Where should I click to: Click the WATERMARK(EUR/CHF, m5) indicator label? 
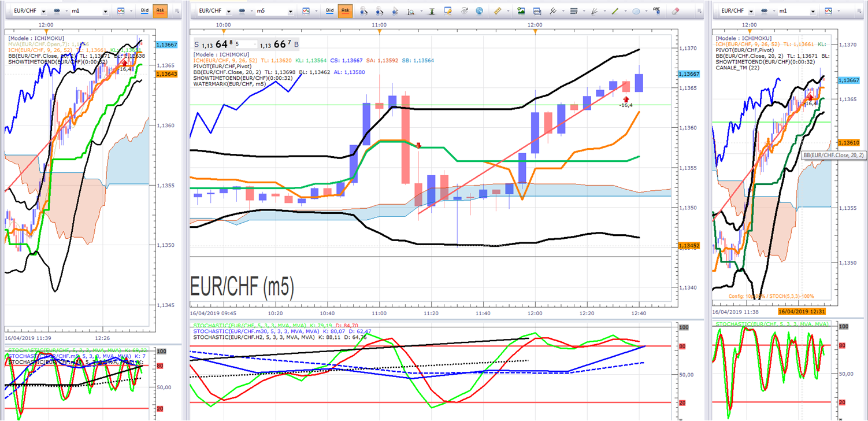tap(230, 84)
